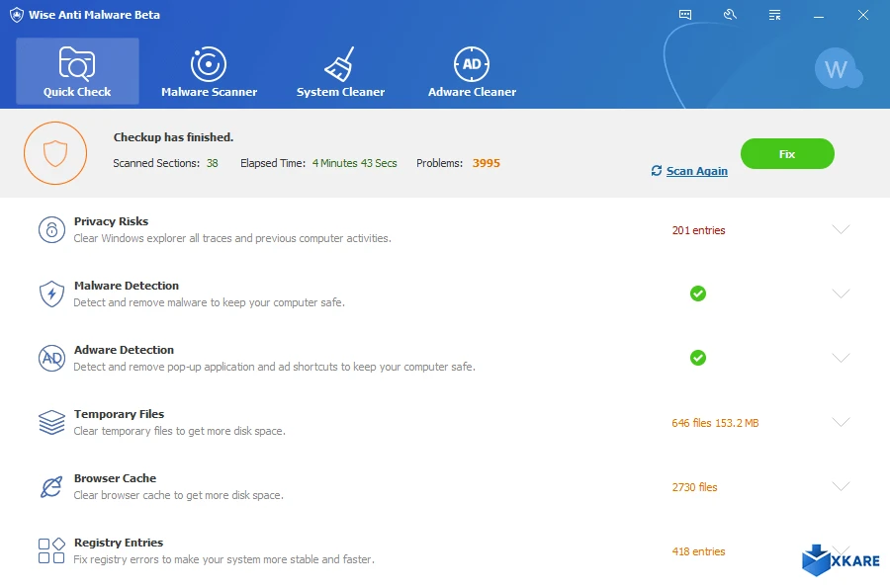890x588 pixels.
Task: Click the Privacy Risks lock icon
Action: coord(51,230)
